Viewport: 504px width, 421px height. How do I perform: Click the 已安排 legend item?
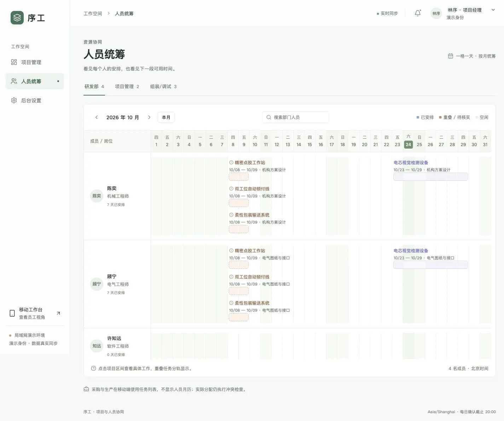pyautogui.click(x=425, y=117)
